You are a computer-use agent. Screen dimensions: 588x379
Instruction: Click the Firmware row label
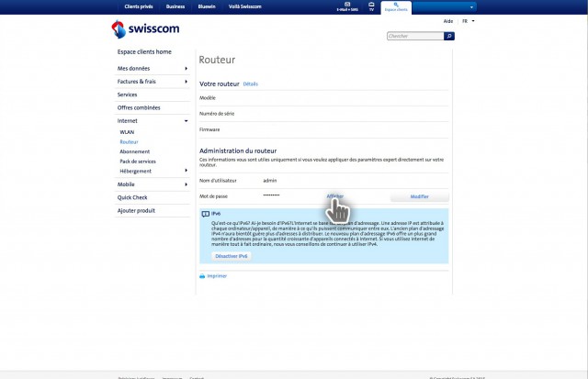click(209, 129)
